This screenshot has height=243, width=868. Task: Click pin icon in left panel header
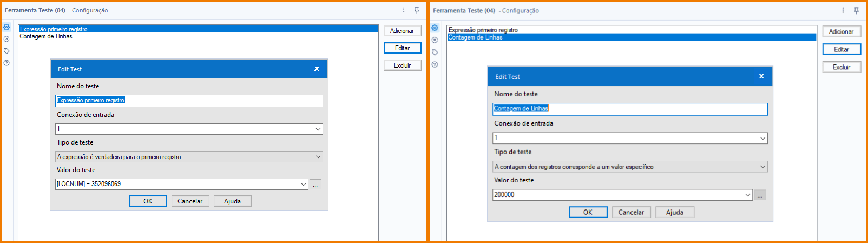(417, 10)
